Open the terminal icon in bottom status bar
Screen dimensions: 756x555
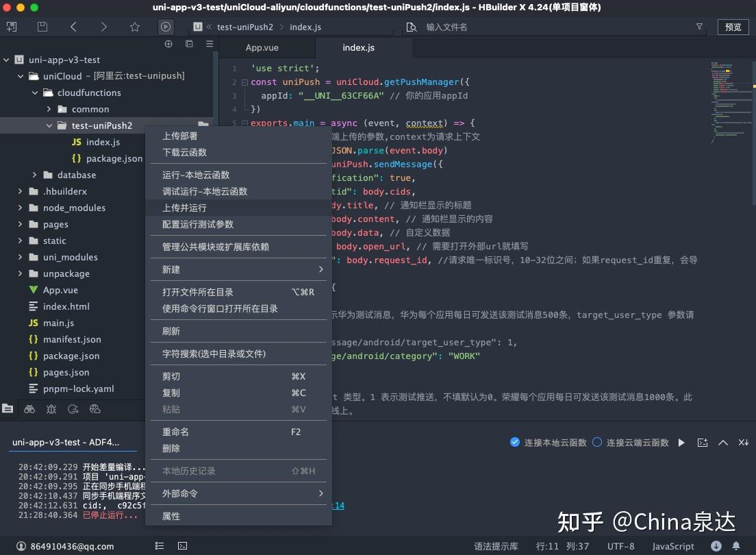(182, 546)
